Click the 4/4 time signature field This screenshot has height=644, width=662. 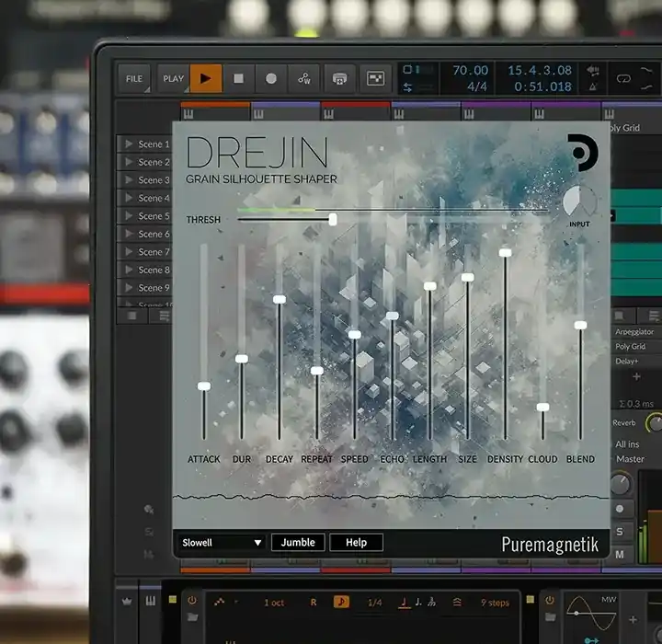[x=477, y=86]
